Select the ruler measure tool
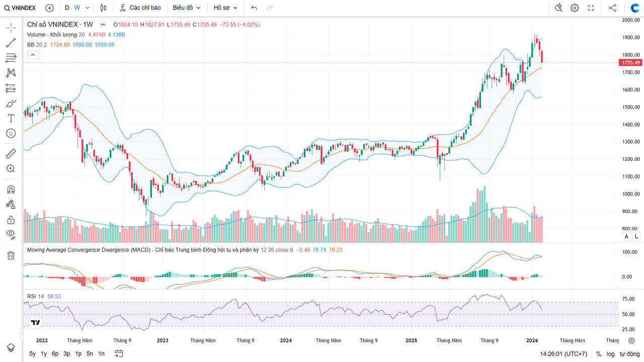The image size is (644, 362). [x=11, y=153]
